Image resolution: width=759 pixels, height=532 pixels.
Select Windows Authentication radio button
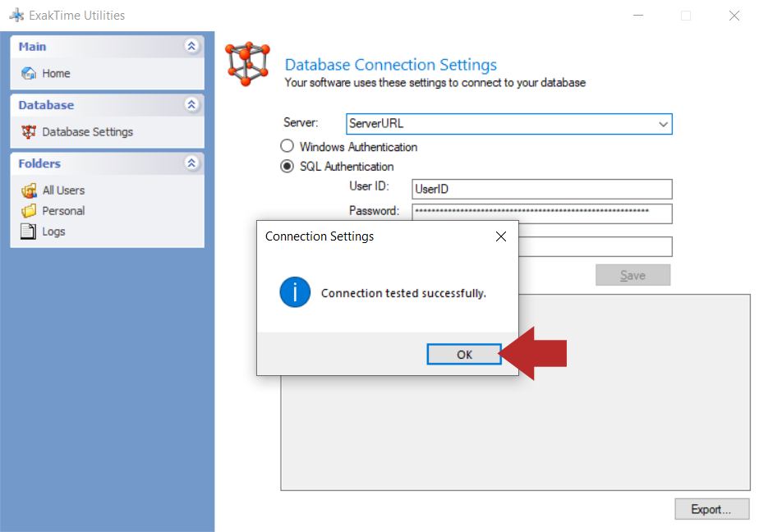(x=287, y=146)
